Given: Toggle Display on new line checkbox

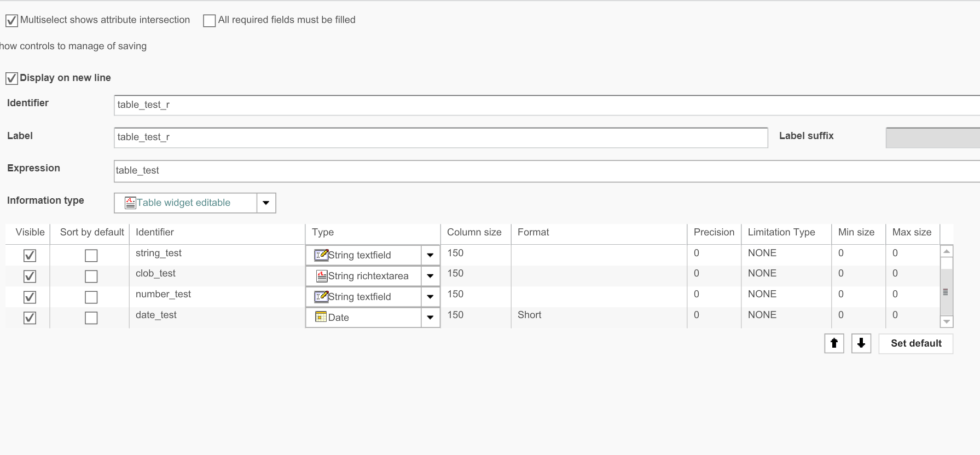Looking at the screenshot, I should (x=11, y=78).
